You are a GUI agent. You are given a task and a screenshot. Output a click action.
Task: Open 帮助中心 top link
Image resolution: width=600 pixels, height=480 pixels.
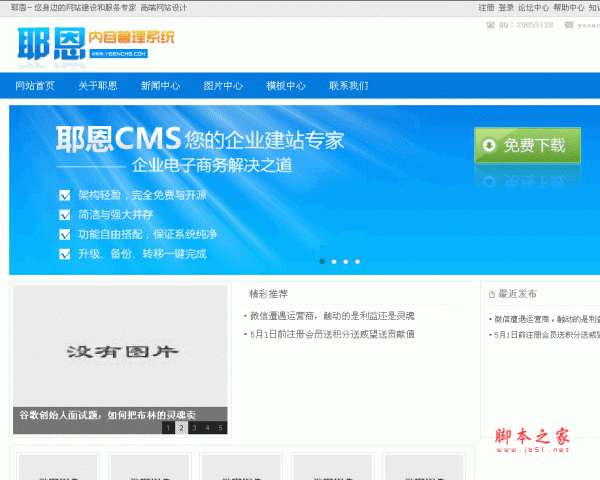[x=569, y=8]
